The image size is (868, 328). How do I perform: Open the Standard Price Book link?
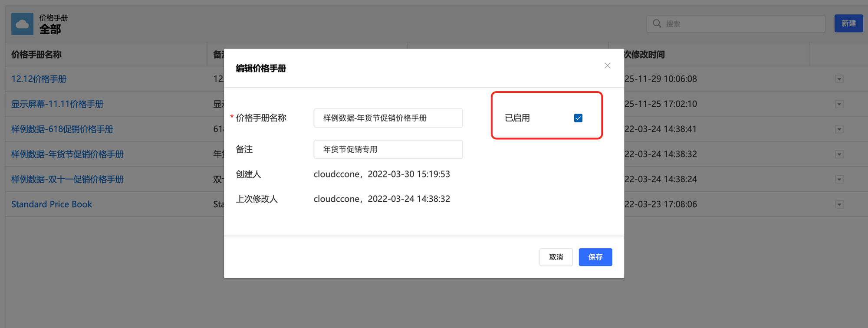coord(52,204)
